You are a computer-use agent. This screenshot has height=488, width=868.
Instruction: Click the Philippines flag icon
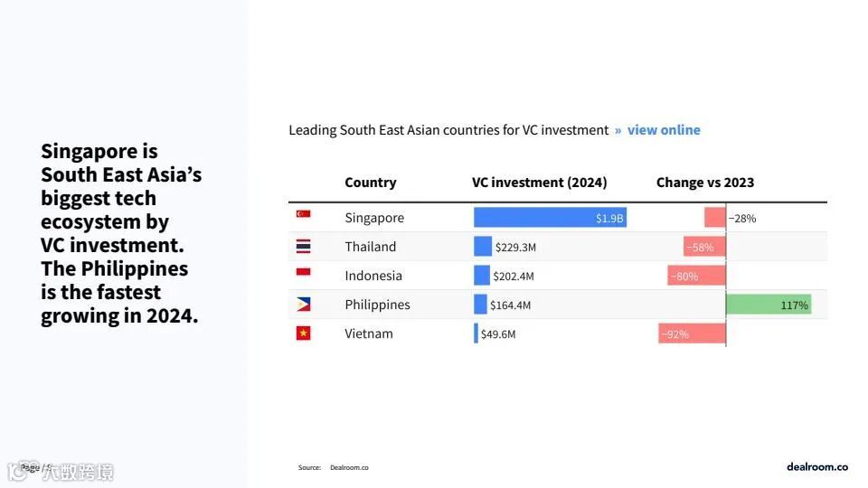(x=303, y=305)
